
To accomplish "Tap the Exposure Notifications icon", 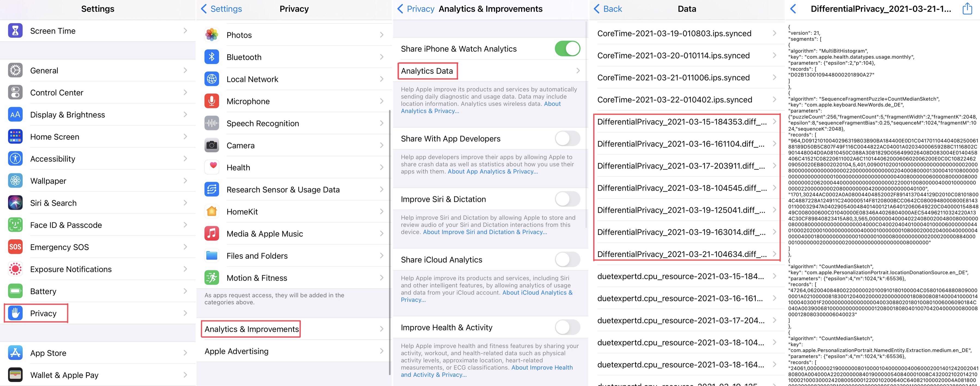I will pyautogui.click(x=15, y=269).
